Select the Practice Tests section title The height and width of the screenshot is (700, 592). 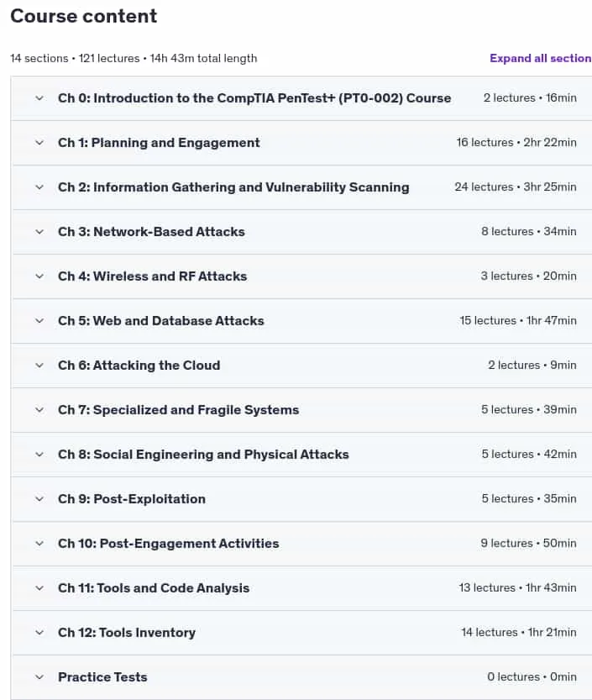click(x=102, y=677)
